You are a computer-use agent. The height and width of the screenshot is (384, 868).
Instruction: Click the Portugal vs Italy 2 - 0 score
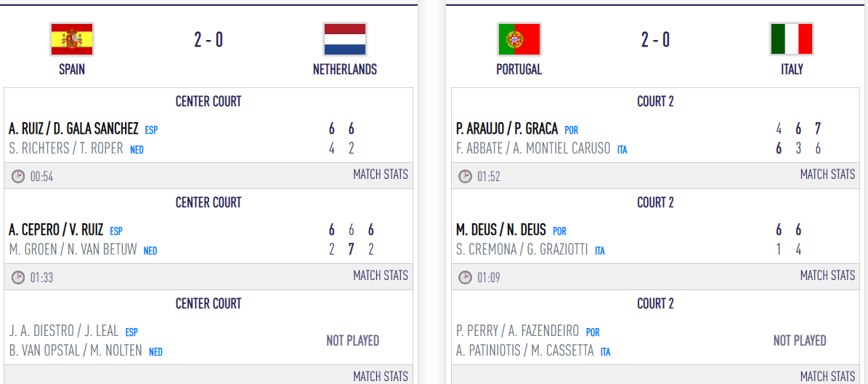(655, 39)
